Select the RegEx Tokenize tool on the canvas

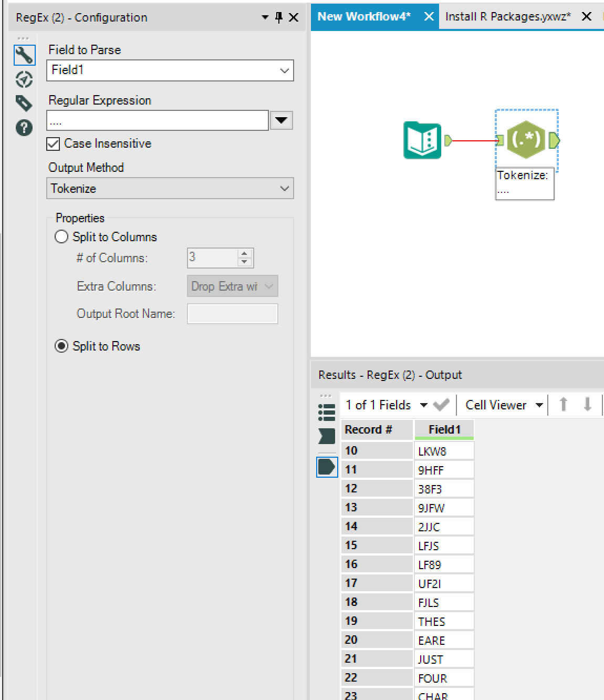point(526,140)
